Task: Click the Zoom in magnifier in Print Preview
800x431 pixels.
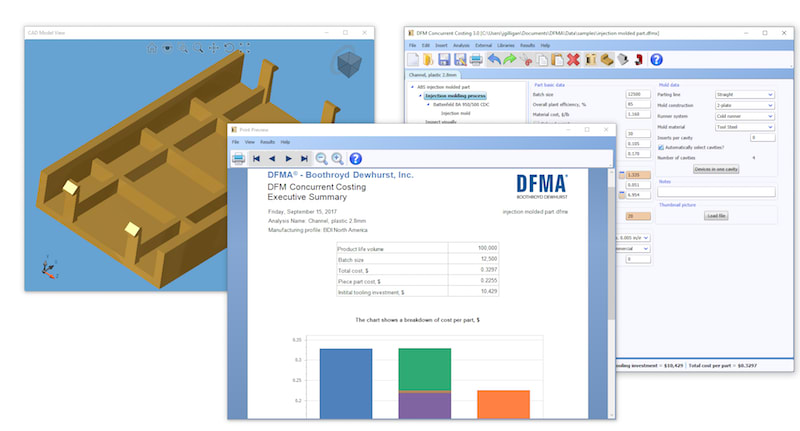Action: (x=337, y=159)
